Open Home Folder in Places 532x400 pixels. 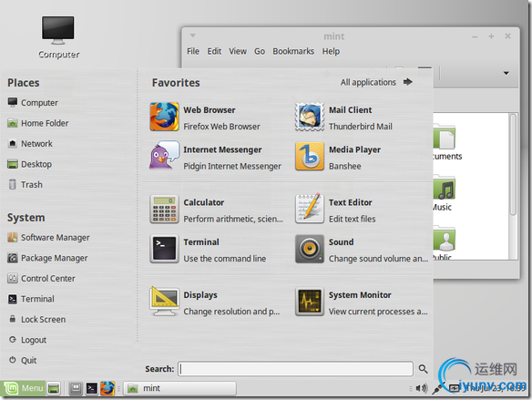[38, 123]
